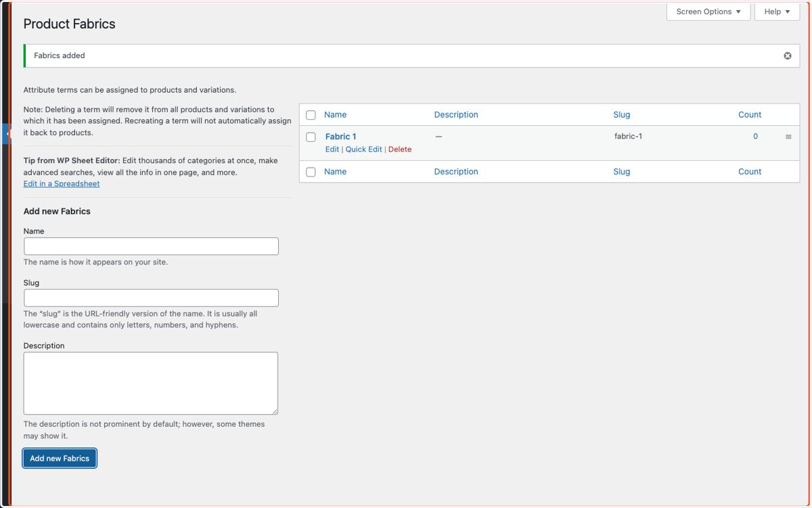Click Quick Edit under Fabric 1
Image resolution: width=812 pixels, height=508 pixels.
click(x=364, y=149)
